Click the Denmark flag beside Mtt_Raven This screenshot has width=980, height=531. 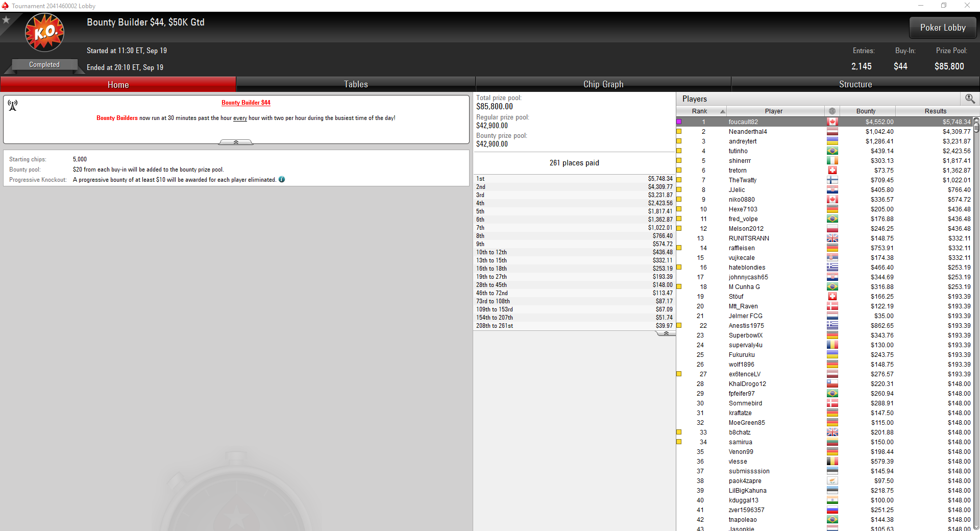(x=832, y=306)
